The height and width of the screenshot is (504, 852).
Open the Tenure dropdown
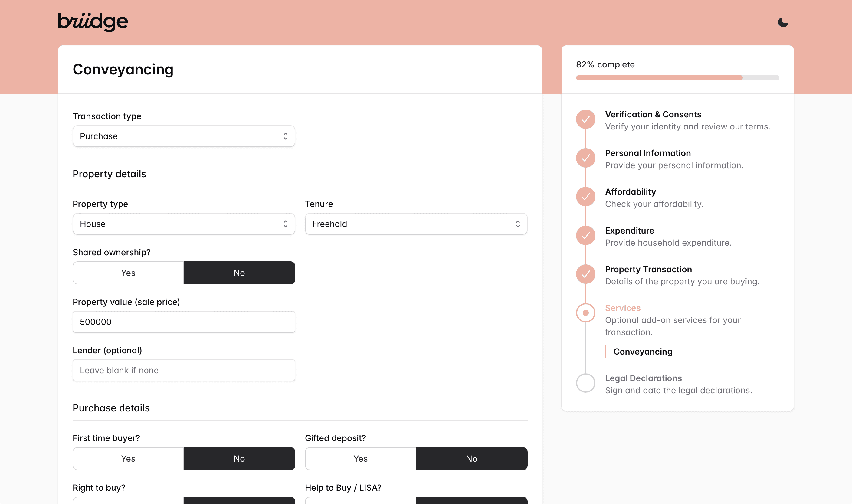click(x=416, y=224)
